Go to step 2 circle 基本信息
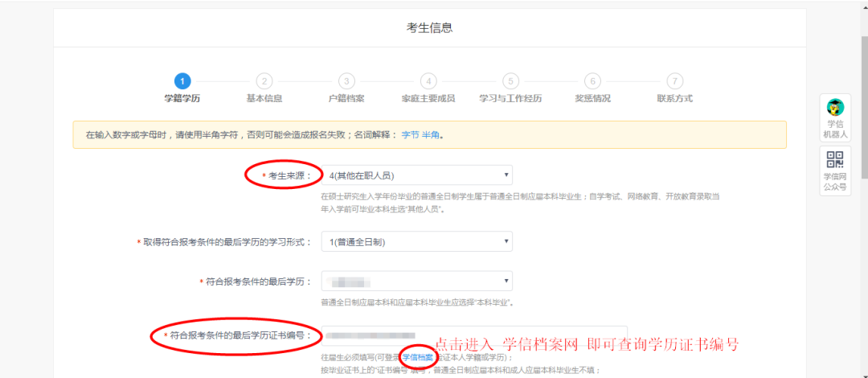868x378 pixels. point(264,81)
